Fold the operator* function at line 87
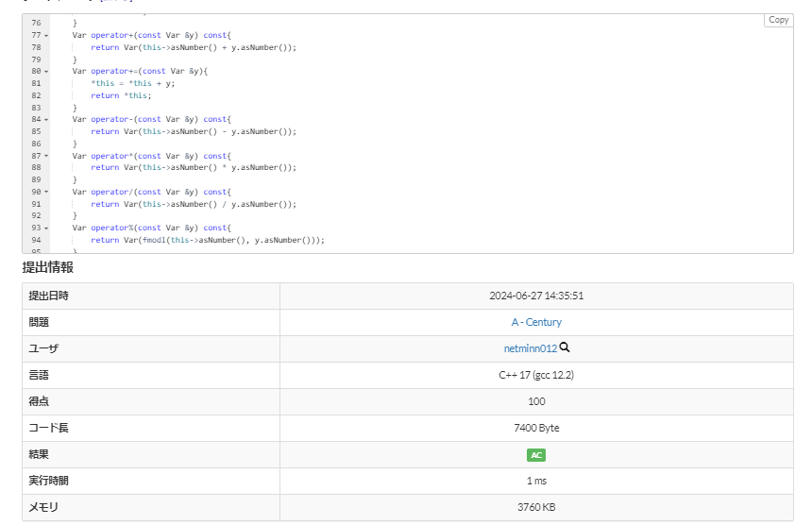812x525 pixels. 46,156
